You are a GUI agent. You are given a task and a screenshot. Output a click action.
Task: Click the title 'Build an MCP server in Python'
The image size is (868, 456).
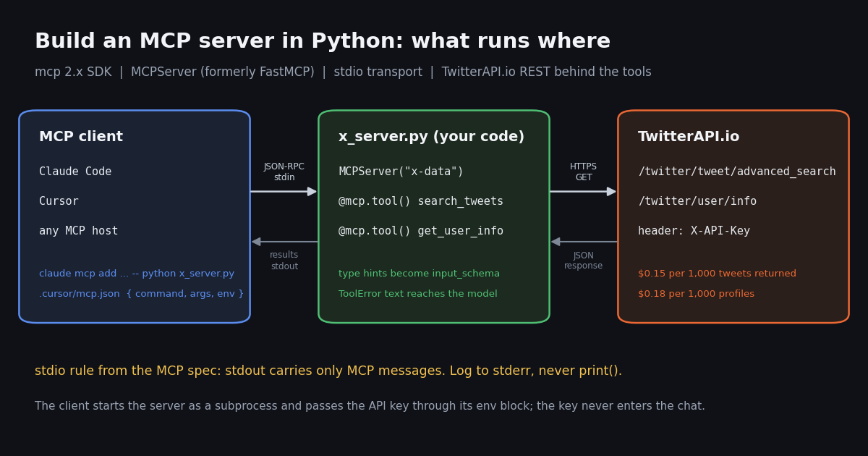point(323,42)
